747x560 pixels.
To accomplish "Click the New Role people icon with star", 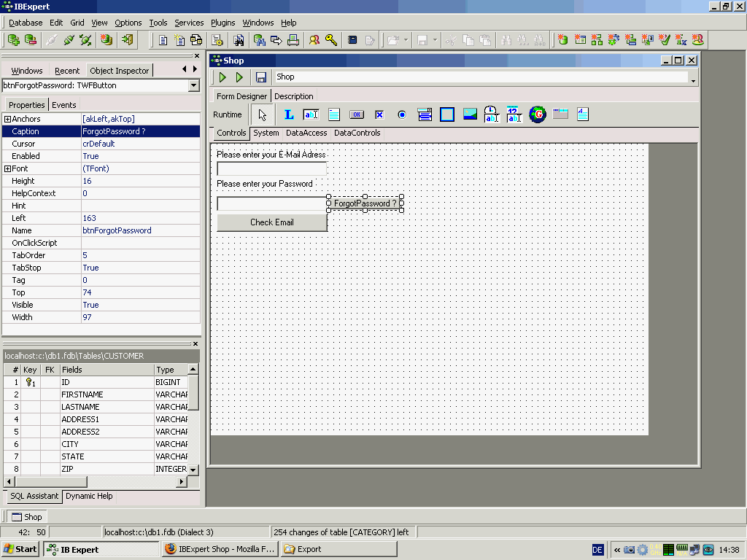I will coord(697,40).
